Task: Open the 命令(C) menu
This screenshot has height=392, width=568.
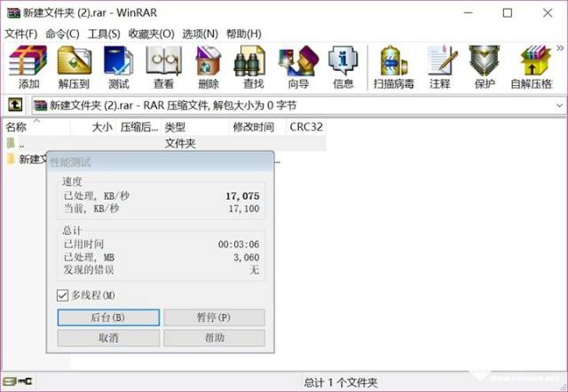Action: pos(62,34)
